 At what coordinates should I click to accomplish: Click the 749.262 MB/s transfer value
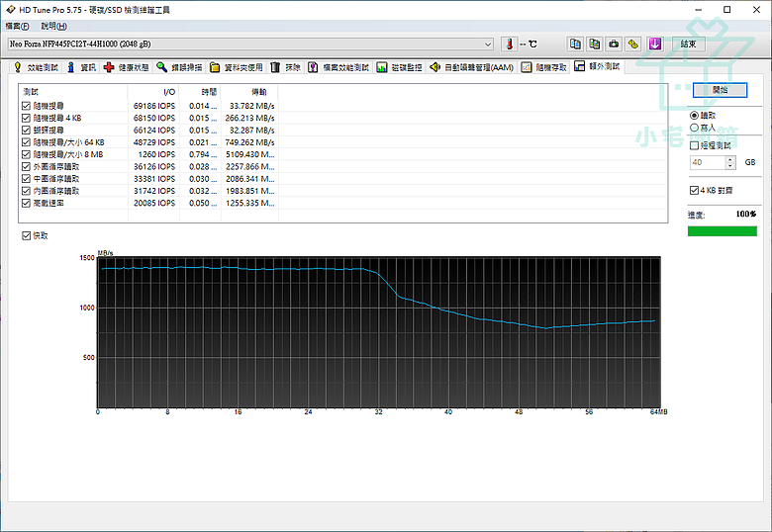tap(249, 142)
